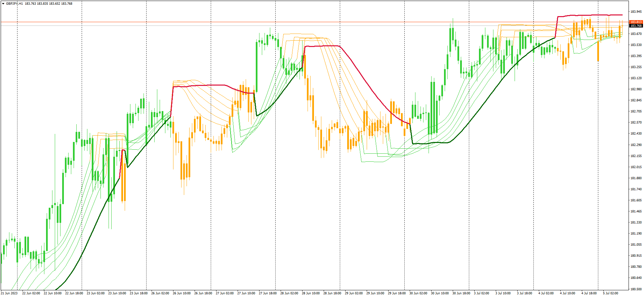Click the 29 Jun 10:00 time label
644x297 pixels.
point(375,293)
